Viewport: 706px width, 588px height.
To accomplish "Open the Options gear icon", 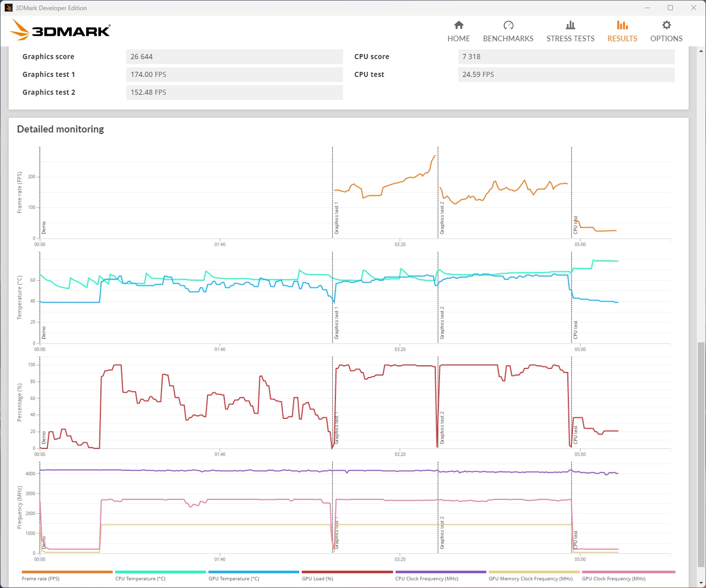I will click(x=666, y=25).
